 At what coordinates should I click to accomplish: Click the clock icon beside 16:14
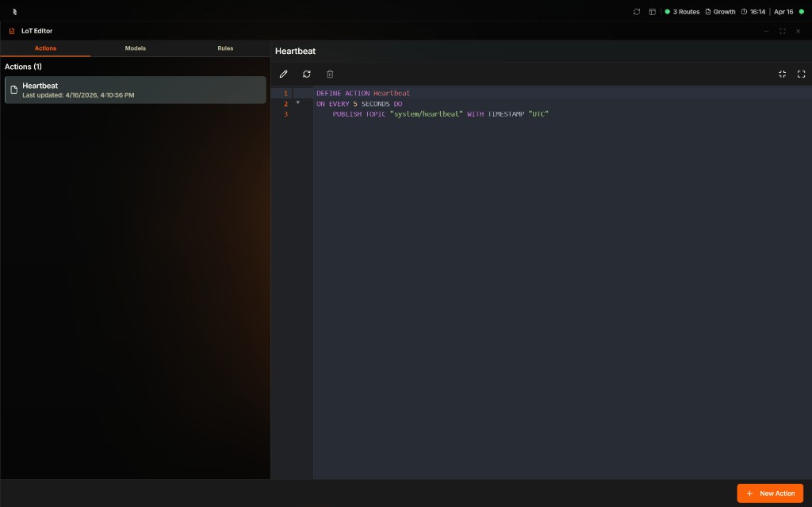(x=744, y=11)
